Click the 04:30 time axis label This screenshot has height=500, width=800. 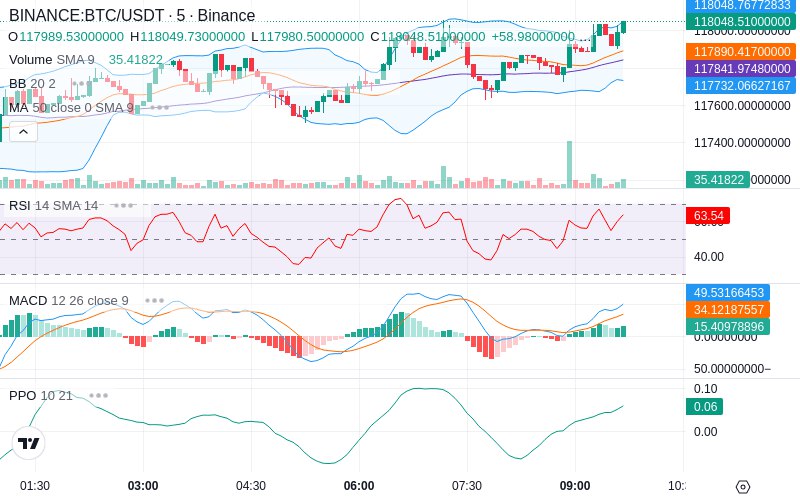(x=251, y=486)
